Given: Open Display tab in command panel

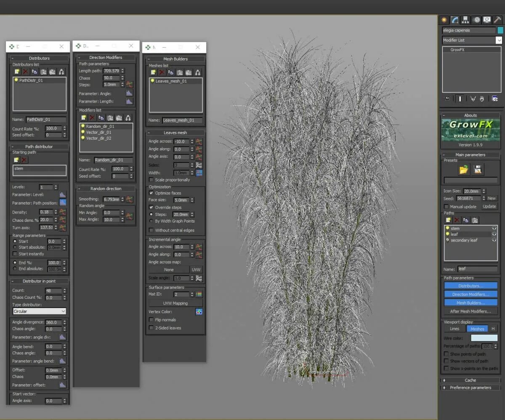Looking at the screenshot, I should click(x=487, y=20).
